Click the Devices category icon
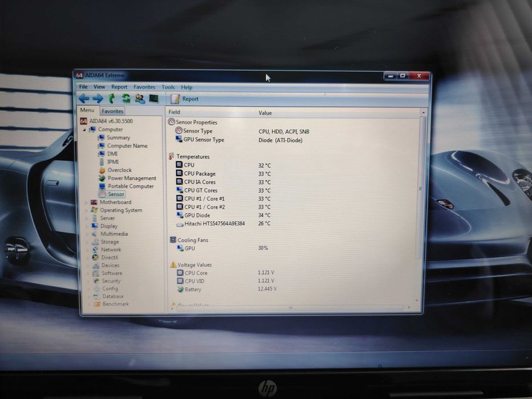Screen dimensions: 532x399 (x=96, y=265)
